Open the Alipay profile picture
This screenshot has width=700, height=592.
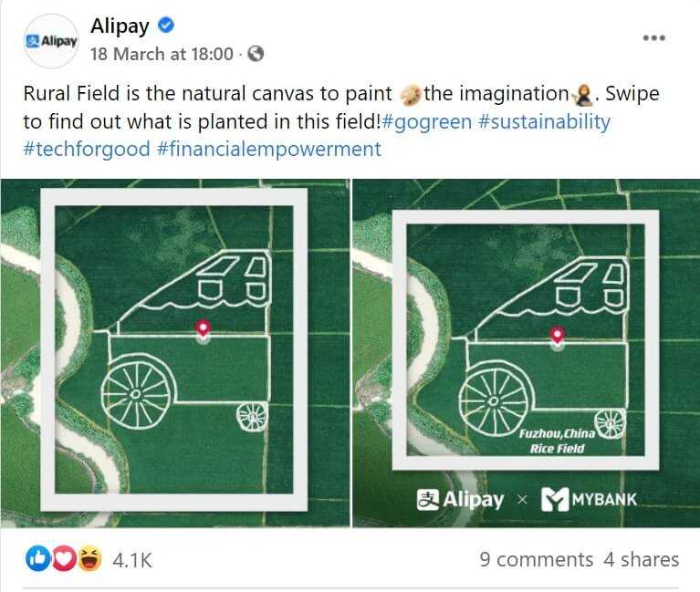point(52,41)
